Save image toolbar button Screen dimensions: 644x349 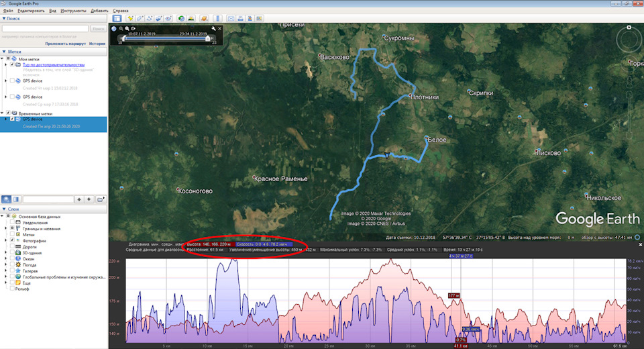point(250,19)
